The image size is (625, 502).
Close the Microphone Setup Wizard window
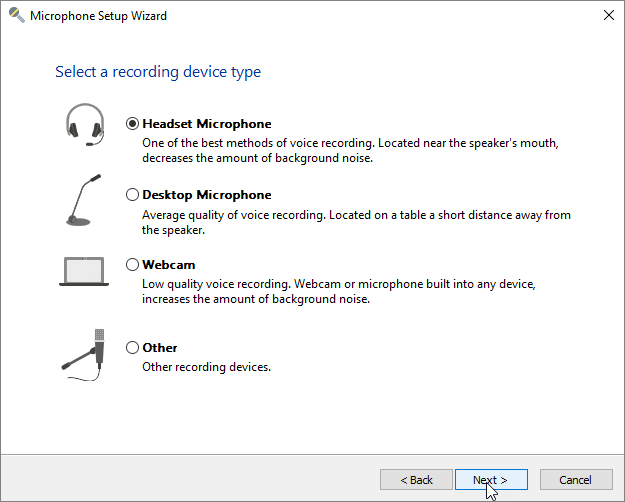click(608, 16)
